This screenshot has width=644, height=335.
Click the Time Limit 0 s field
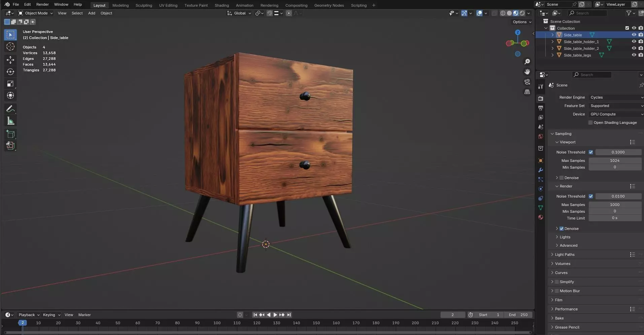click(615, 218)
